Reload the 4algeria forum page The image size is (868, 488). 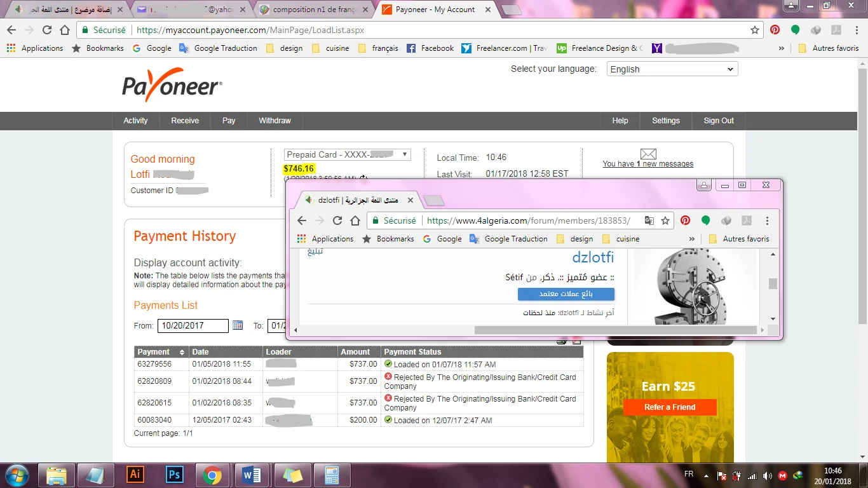point(337,220)
